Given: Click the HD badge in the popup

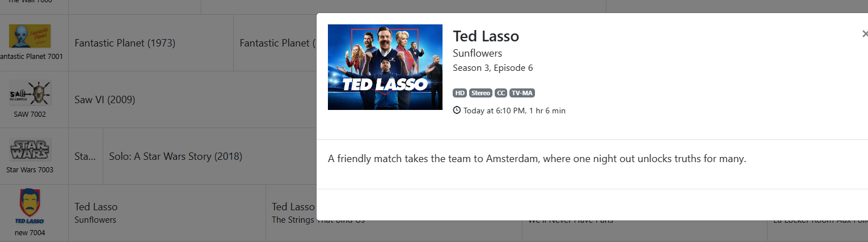Looking at the screenshot, I should tap(460, 93).
